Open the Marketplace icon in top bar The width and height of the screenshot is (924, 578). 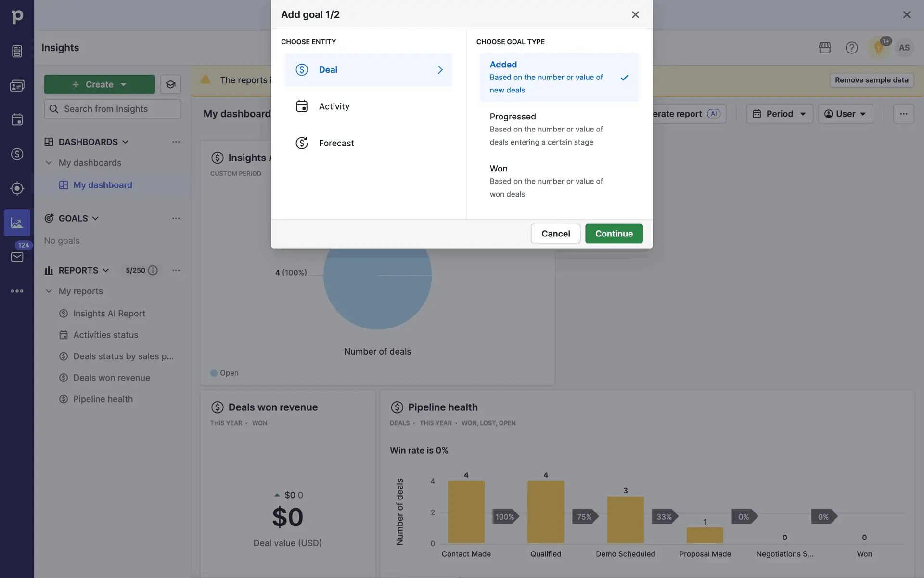click(x=825, y=48)
